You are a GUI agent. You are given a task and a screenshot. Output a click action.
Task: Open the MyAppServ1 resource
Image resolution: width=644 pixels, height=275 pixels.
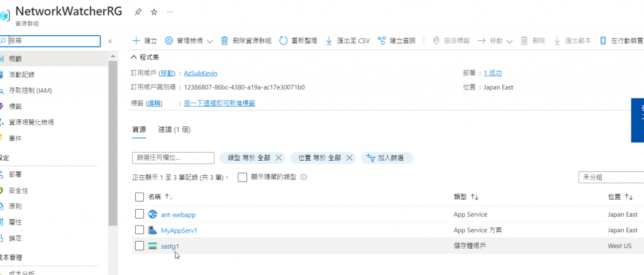[x=179, y=230]
